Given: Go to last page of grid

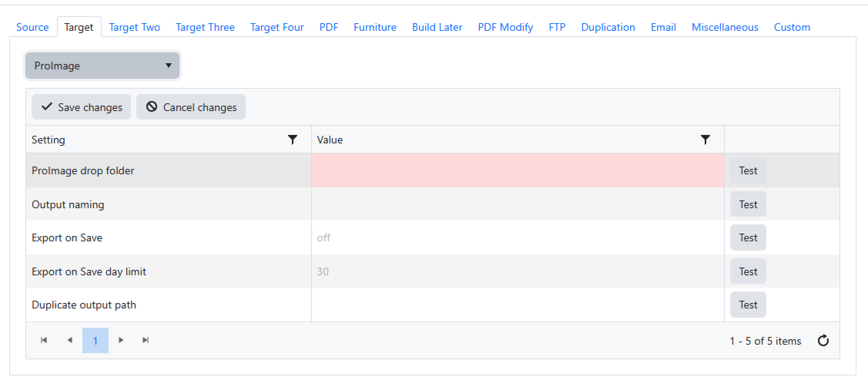Looking at the screenshot, I should [146, 340].
